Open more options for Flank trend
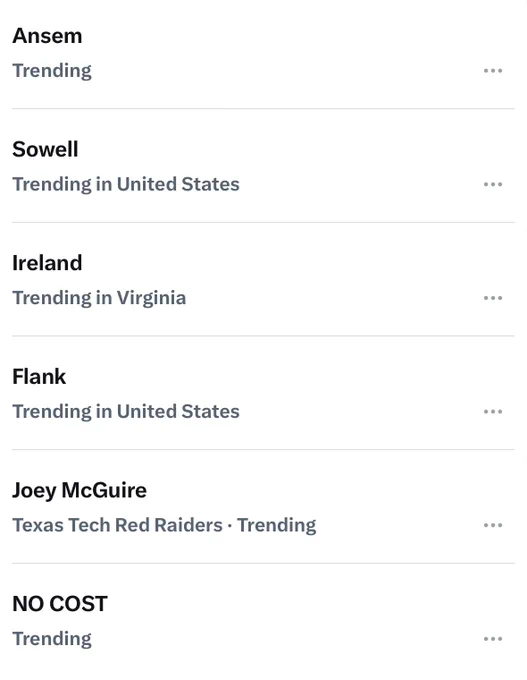 [x=493, y=412]
